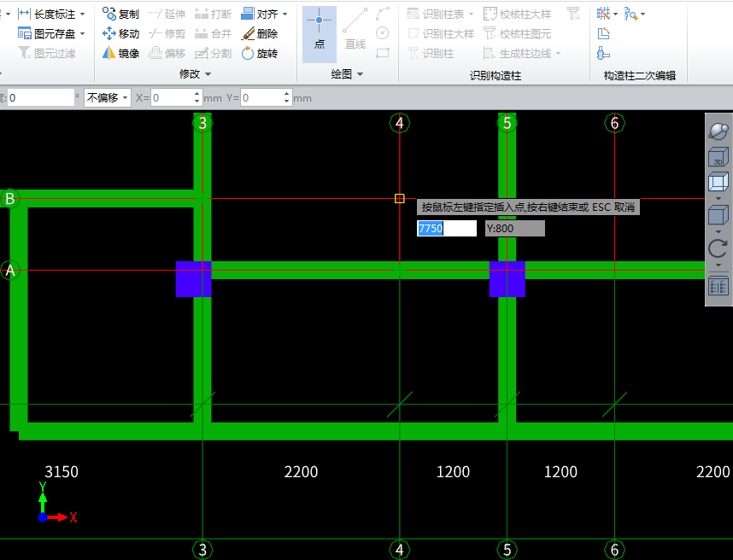Open the 图元存盘 dropdown arrow
Image resolution: width=733 pixels, height=560 pixels.
(82, 33)
